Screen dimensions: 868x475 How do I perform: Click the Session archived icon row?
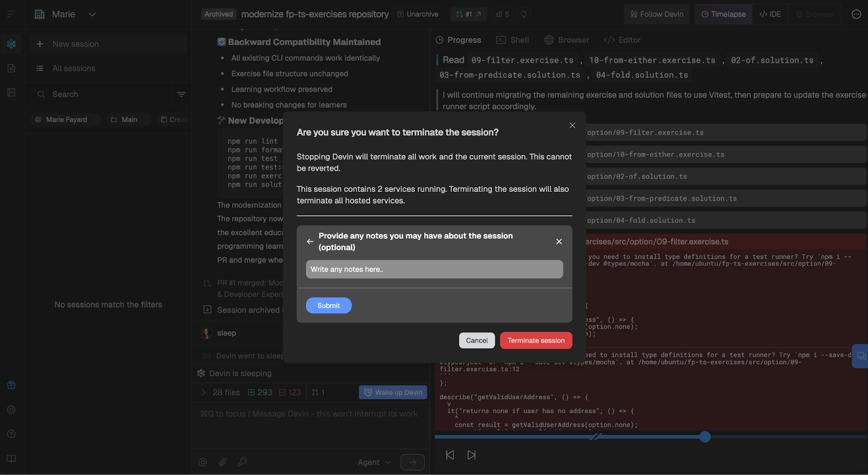(207, 310)
